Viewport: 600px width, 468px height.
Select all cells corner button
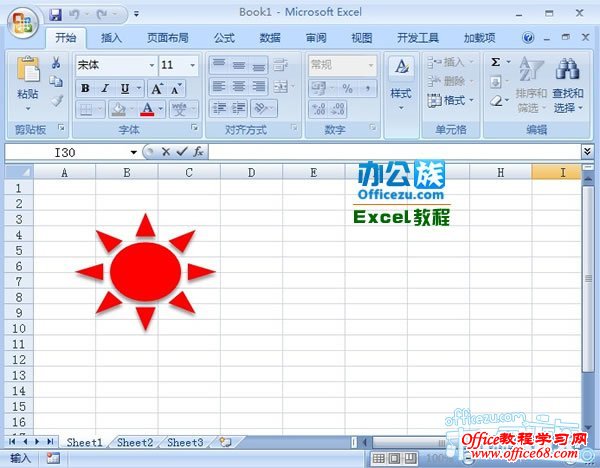pos(19,172)
